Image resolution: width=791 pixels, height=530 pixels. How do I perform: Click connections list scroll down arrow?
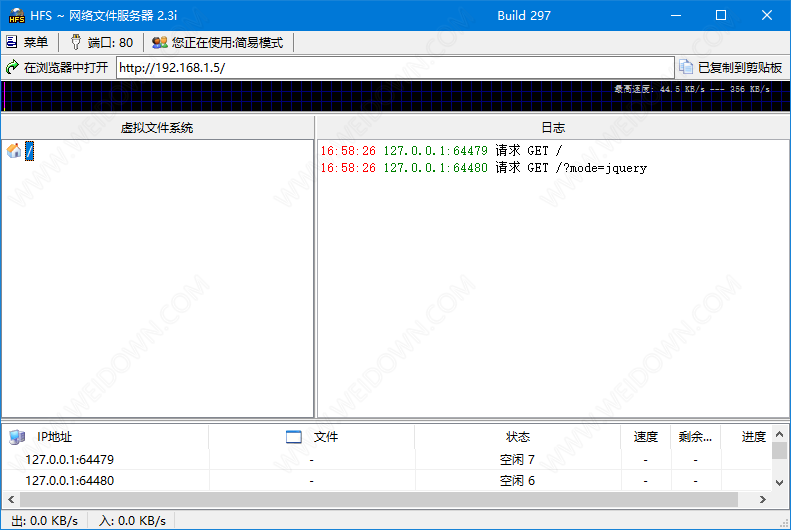779,483
